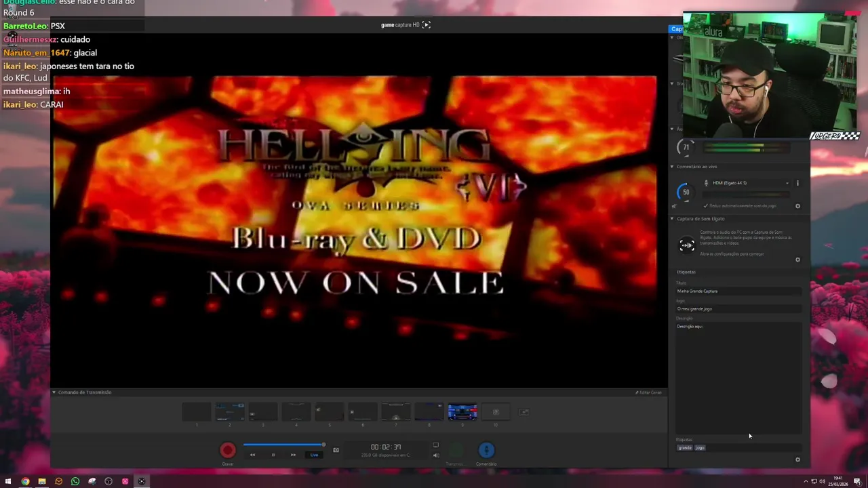Click the Game Capture HD title logo

coord(406,25)
